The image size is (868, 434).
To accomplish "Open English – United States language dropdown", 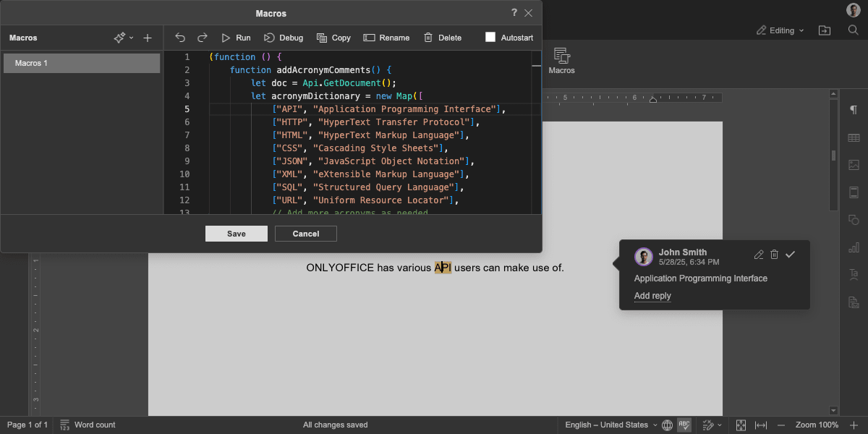I will [x=611, y=425].
